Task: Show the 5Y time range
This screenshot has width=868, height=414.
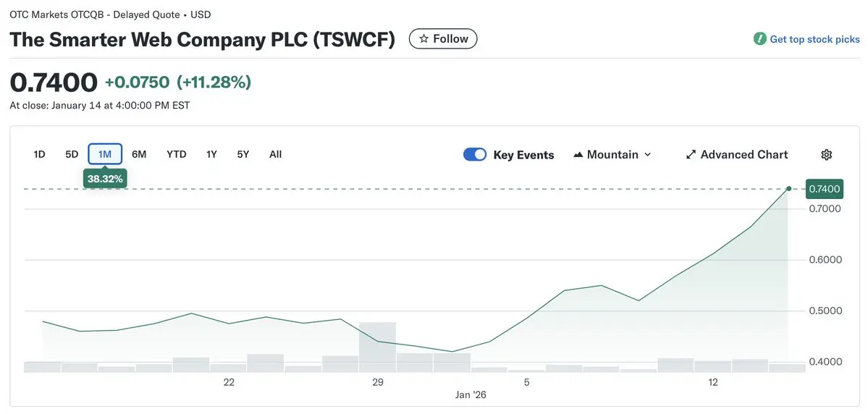Action: 243,154
